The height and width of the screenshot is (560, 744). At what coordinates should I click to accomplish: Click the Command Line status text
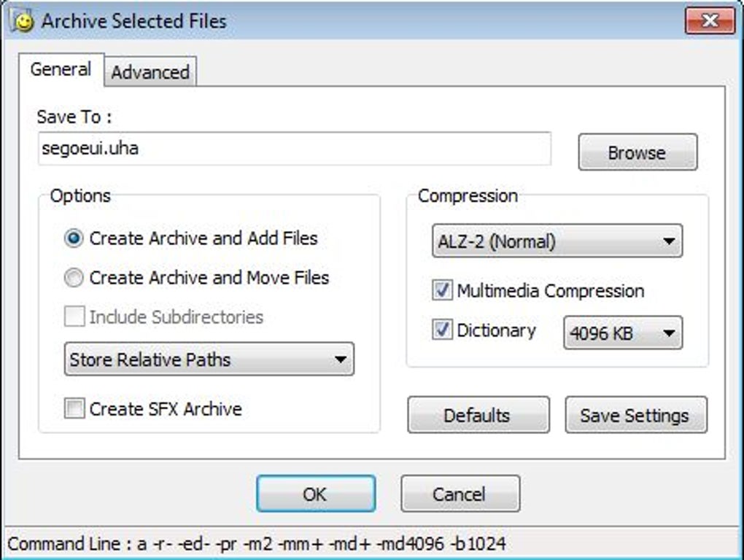257,544
